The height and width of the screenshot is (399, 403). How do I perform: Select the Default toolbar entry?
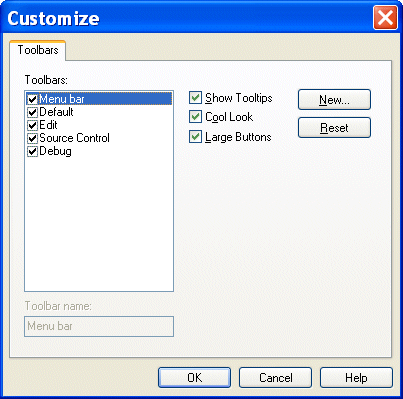pyautogui.click(x=56, y=112)
